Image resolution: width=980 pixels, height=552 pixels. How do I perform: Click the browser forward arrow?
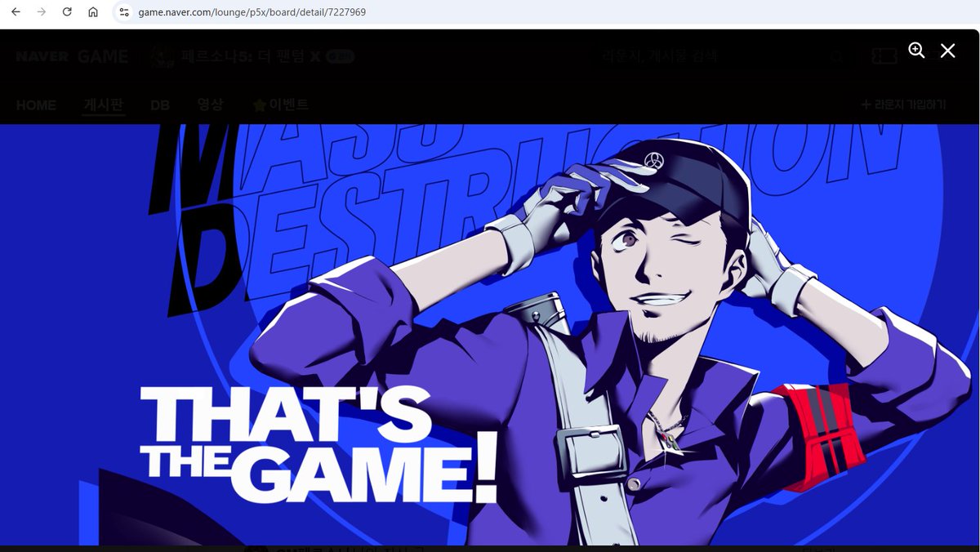coord(42,12)
